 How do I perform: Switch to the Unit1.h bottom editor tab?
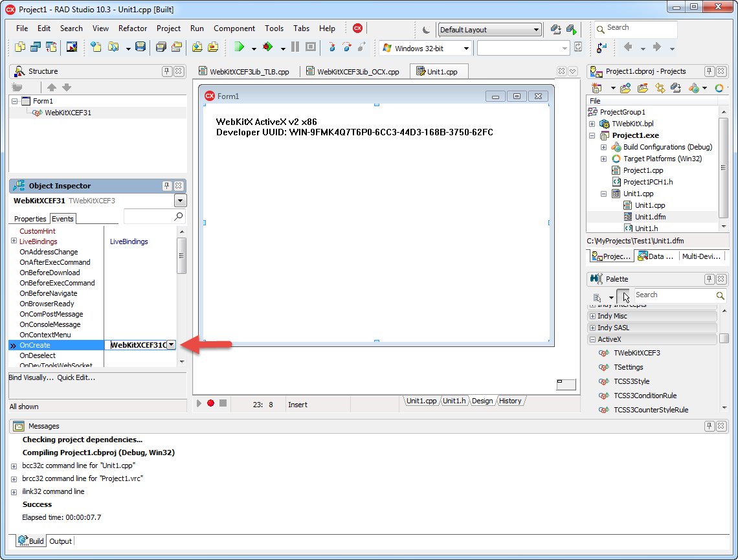pos(454,401)
